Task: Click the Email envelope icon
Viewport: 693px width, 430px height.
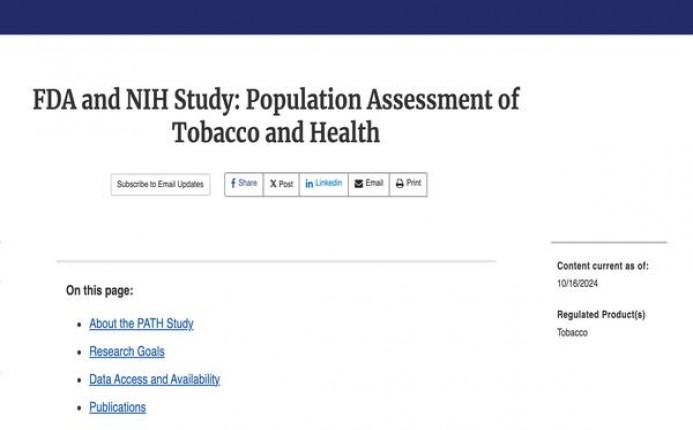Action: coord(359,184)
